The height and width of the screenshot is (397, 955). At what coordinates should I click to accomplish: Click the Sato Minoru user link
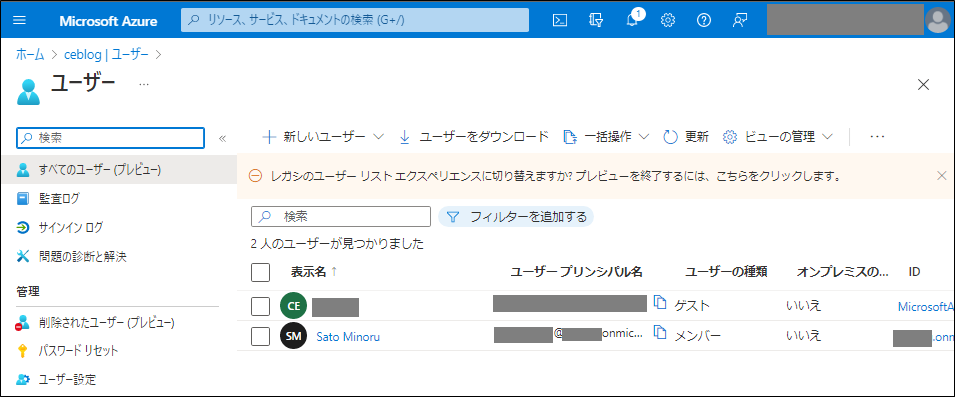point(348,336)
